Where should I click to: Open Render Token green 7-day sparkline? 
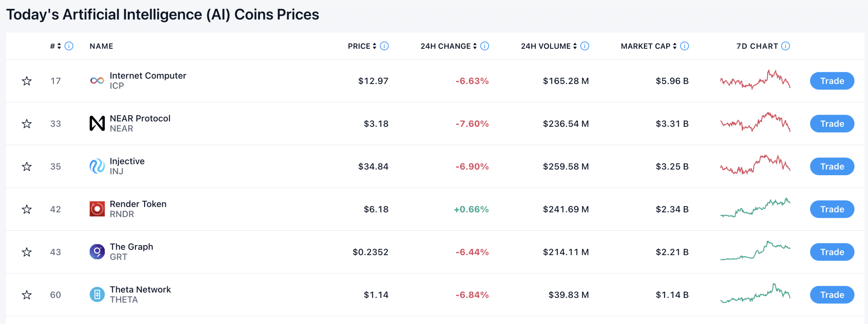point(755,207)
